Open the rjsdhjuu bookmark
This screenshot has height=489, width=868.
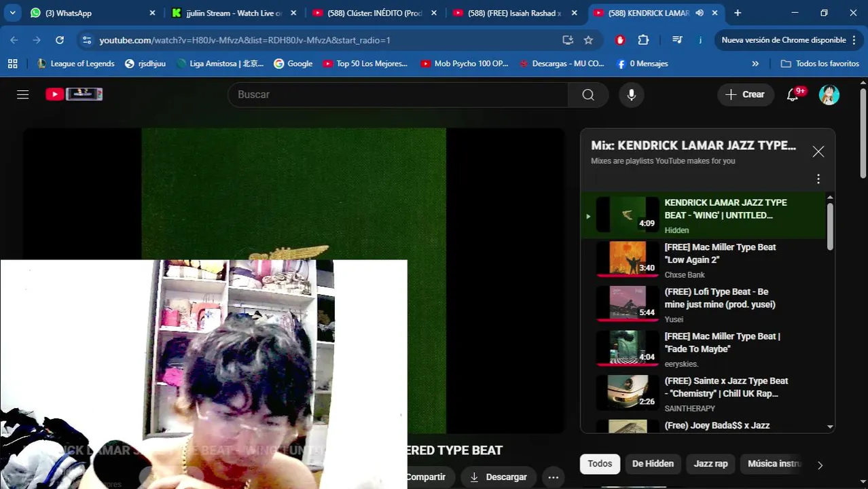pos(146,63)
